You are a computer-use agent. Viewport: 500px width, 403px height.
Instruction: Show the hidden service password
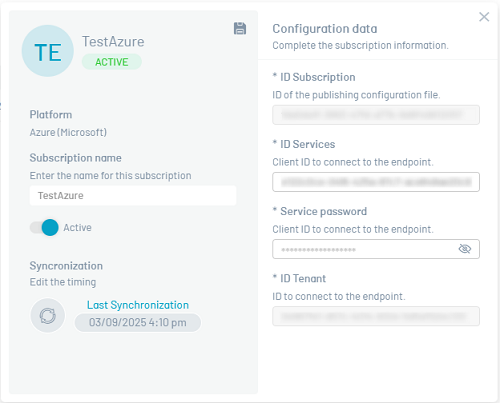pos(465,249)
